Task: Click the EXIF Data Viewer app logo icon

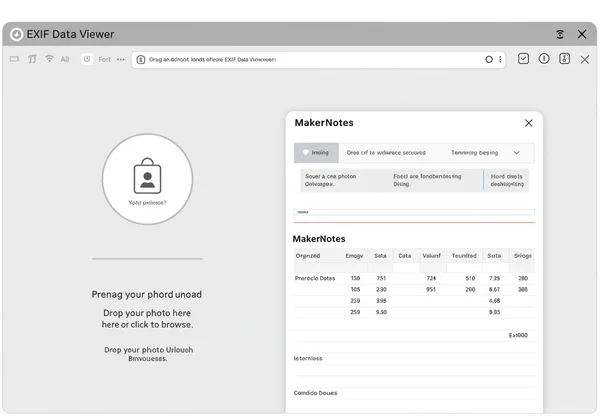Action: (x=16, y=34)
